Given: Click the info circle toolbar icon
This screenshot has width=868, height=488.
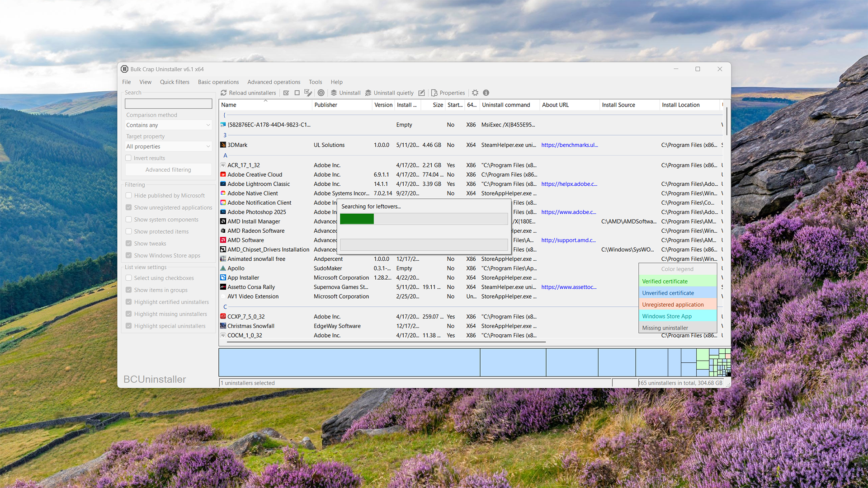Looking at the screenshot, I should (x=486, y=93).
